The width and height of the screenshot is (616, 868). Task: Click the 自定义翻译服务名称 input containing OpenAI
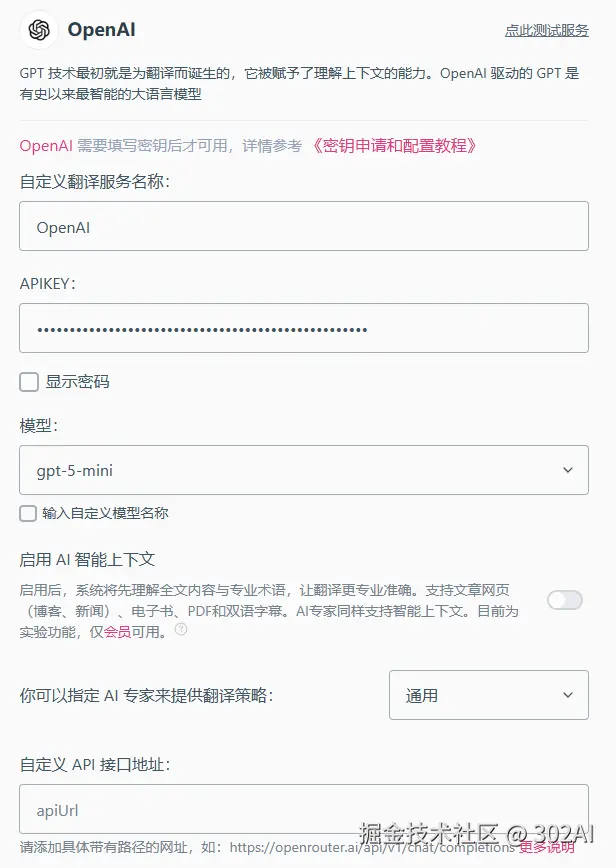tap(303, 227)
